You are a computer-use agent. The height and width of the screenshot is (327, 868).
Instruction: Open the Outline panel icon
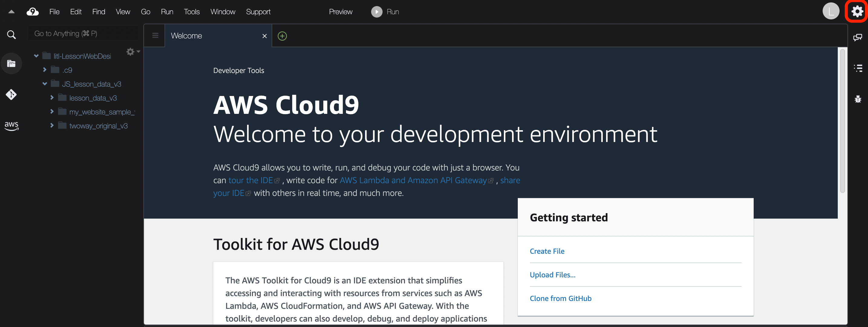point(857,68)
